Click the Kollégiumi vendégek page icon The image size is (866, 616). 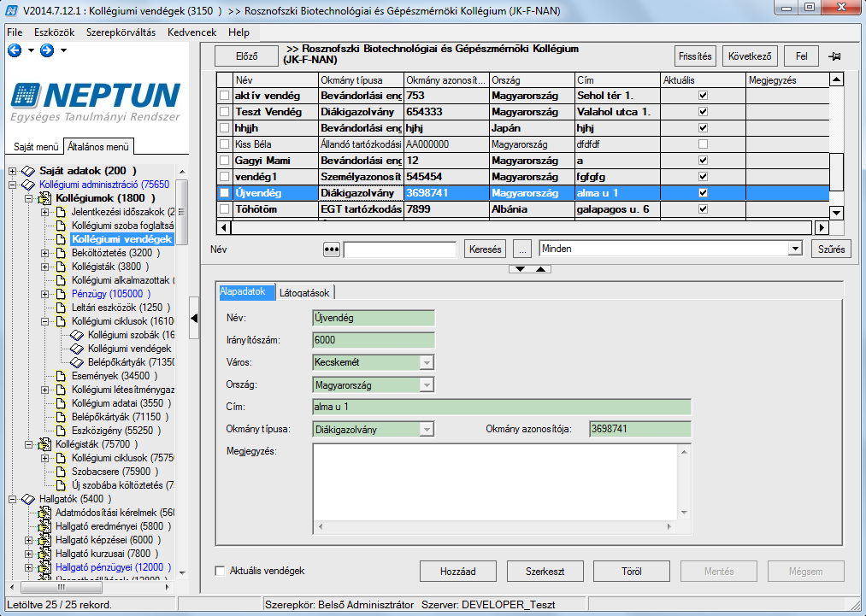62,239
